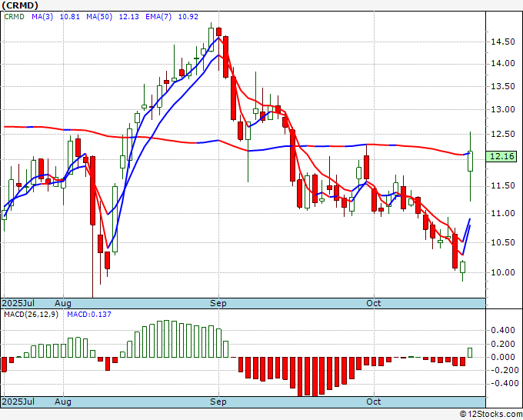
Task: Click the latest green MACD histogram bar
Action: (470, 352)
